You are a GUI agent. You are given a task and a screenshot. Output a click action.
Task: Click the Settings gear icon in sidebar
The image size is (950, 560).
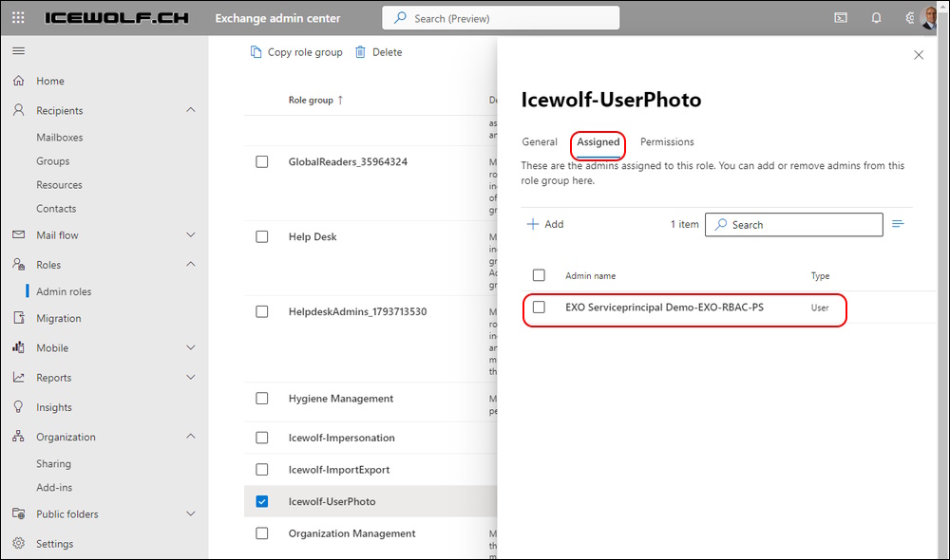pyautogui.click(x=19, y=543)
